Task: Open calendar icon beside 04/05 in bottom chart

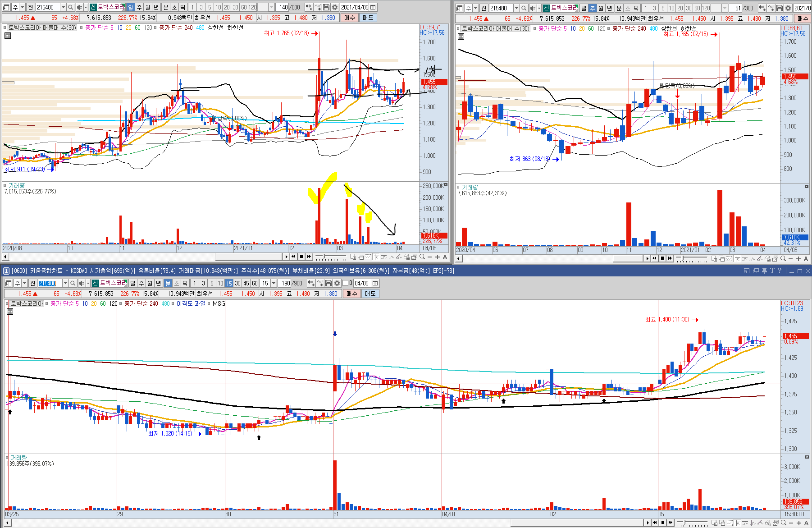Action: click(x=375, y=283)
